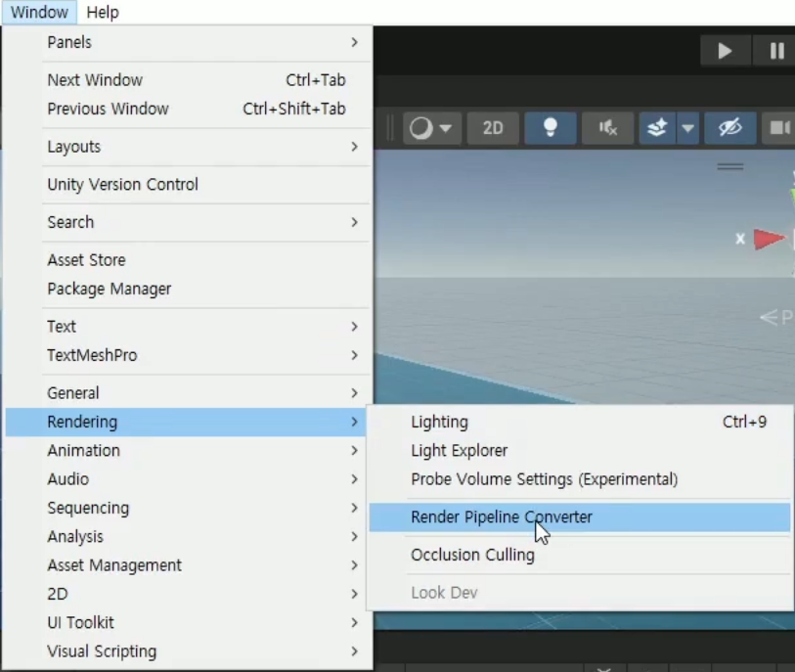Expand the Analysis submenu
This screenshot has height=672, width=795.
(186, 537)
